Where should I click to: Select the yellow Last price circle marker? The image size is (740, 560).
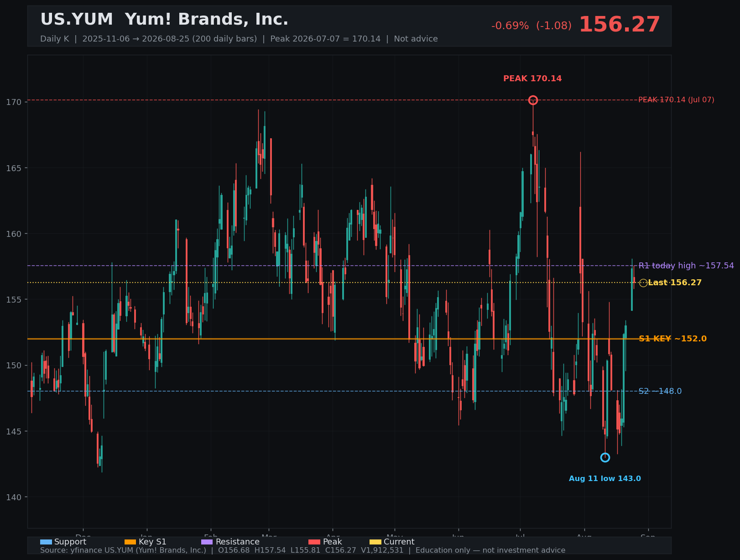point(643,283)
